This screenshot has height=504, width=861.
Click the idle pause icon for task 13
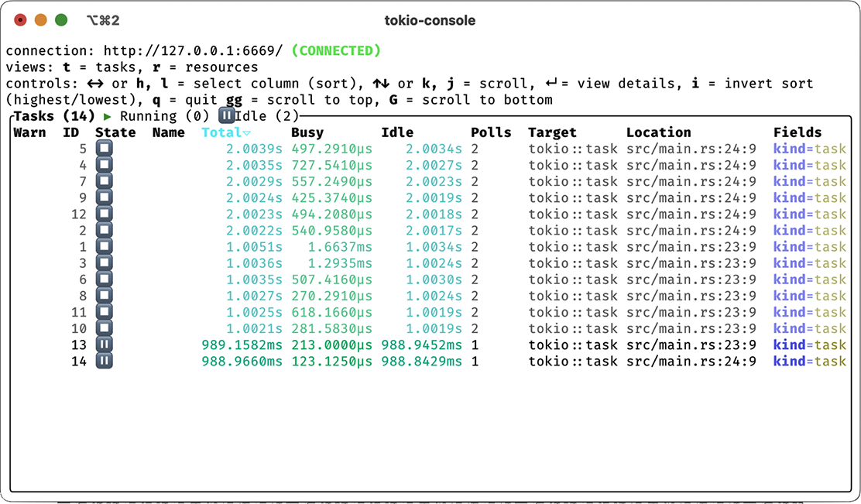(x=105, y=345)
